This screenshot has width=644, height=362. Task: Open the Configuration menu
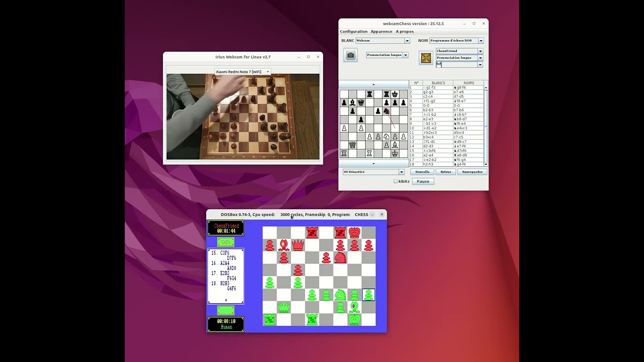(x=354, y=32)
